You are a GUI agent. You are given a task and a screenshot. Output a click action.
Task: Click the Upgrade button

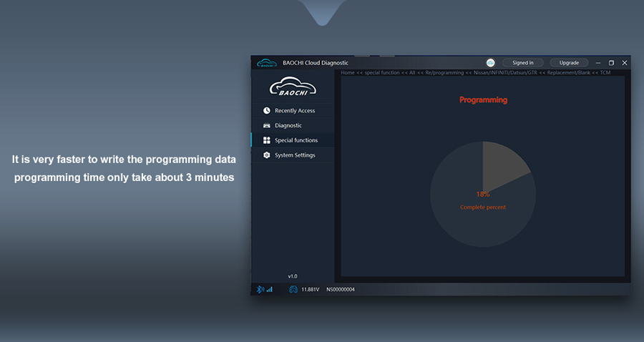click(569, 63)
